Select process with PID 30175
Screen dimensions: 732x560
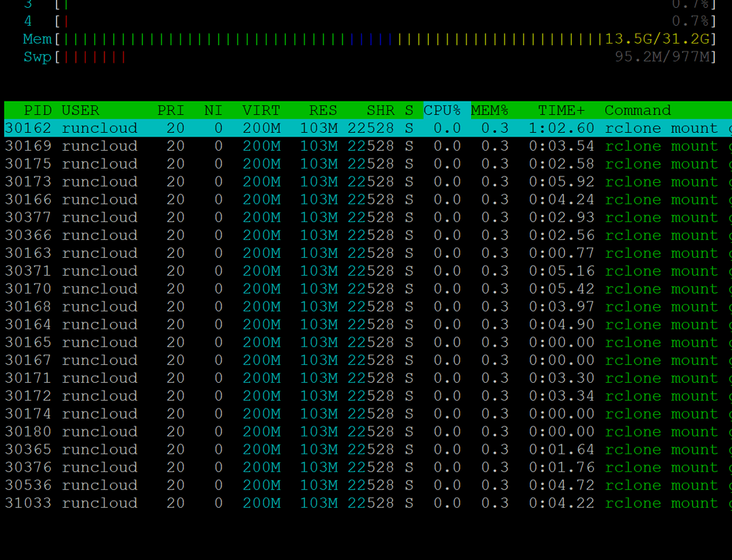(368, 164)
